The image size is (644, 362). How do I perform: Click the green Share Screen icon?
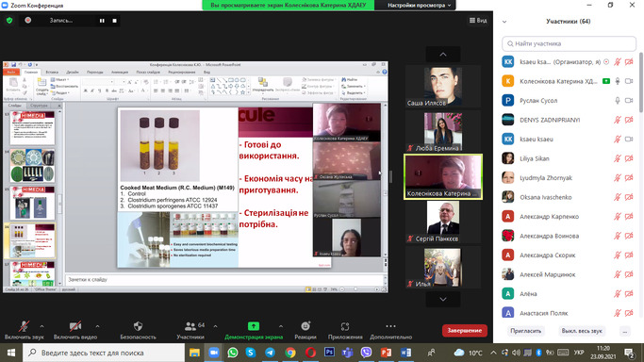(x=254, y=326)
